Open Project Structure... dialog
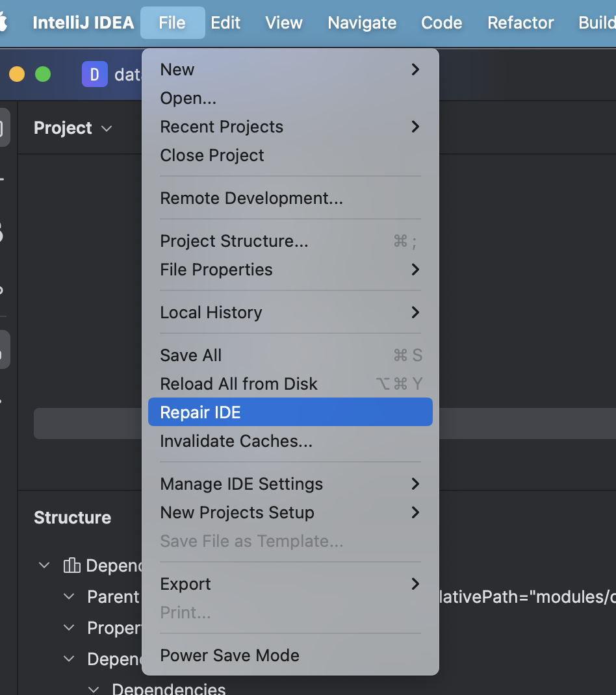Image resolution: width=616 pixels, height=695 pixels. [234, 241]
